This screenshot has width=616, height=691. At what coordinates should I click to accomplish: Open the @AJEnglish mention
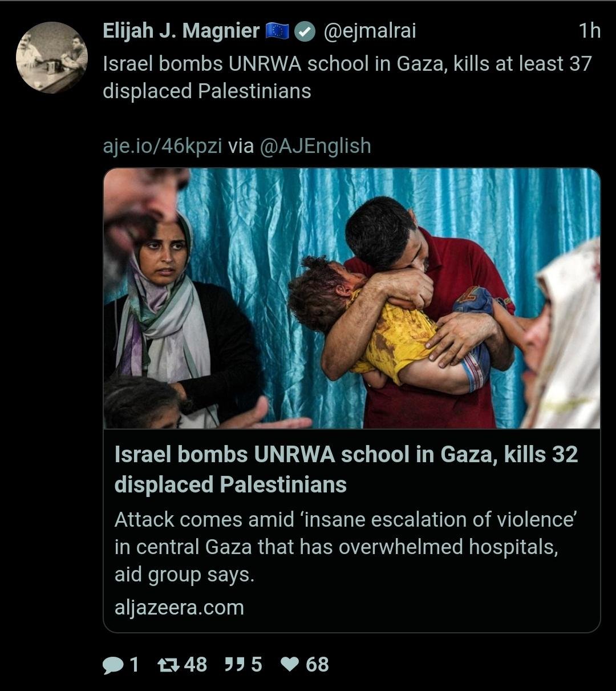pos(315,146)
